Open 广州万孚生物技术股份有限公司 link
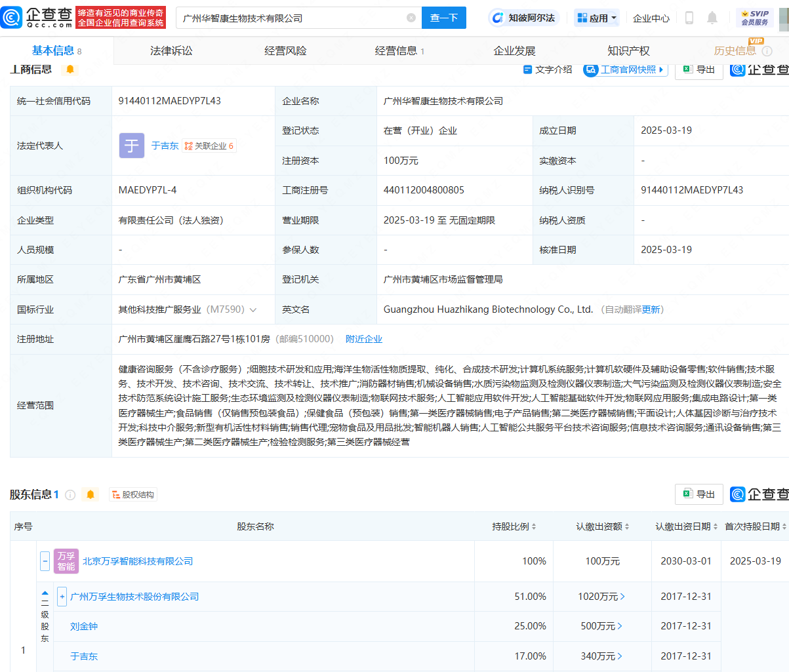Screen dimensions: 789x672 coord(134,597)
